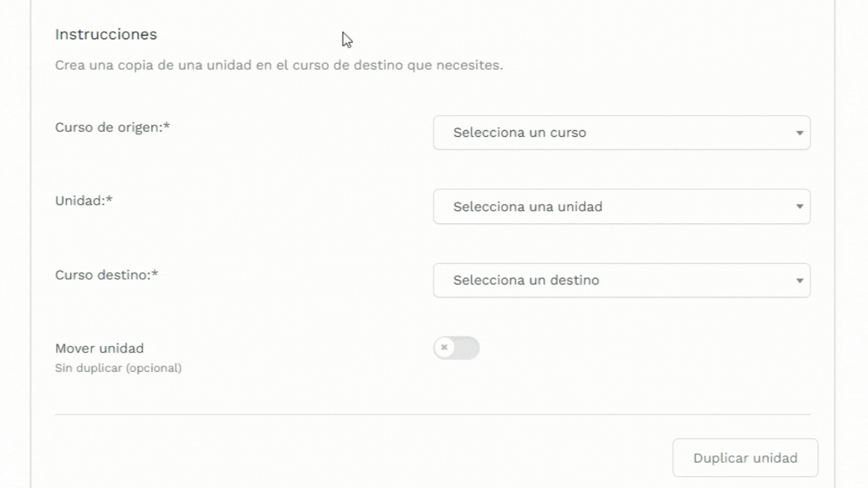Click the "Curso de origen:*" label

pos(108,127)
